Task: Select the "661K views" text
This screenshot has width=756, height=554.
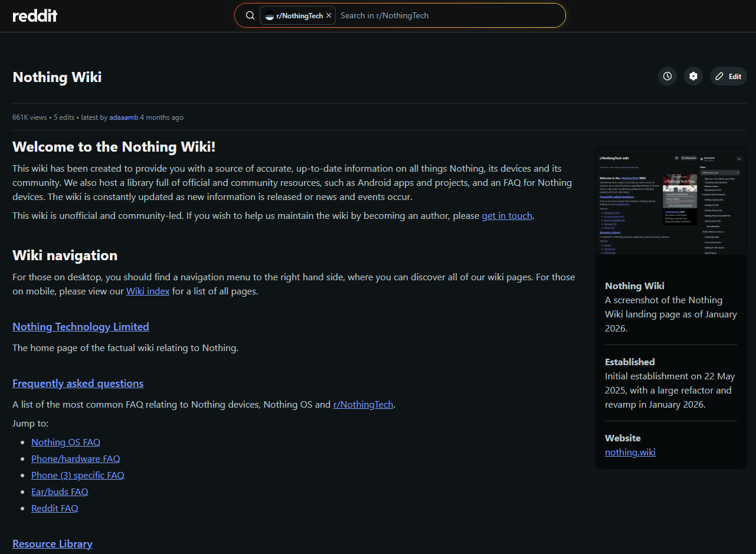Action: pos(30,117)
